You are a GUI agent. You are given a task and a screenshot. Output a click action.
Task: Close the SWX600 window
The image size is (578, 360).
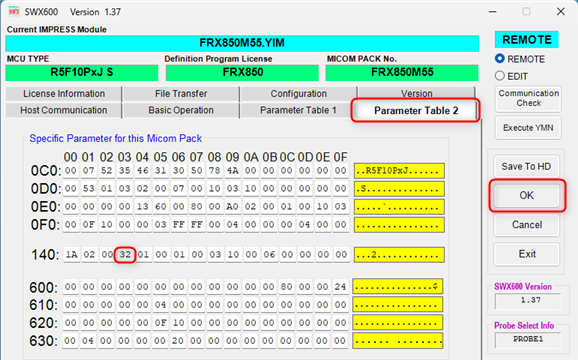coord(561,12)
